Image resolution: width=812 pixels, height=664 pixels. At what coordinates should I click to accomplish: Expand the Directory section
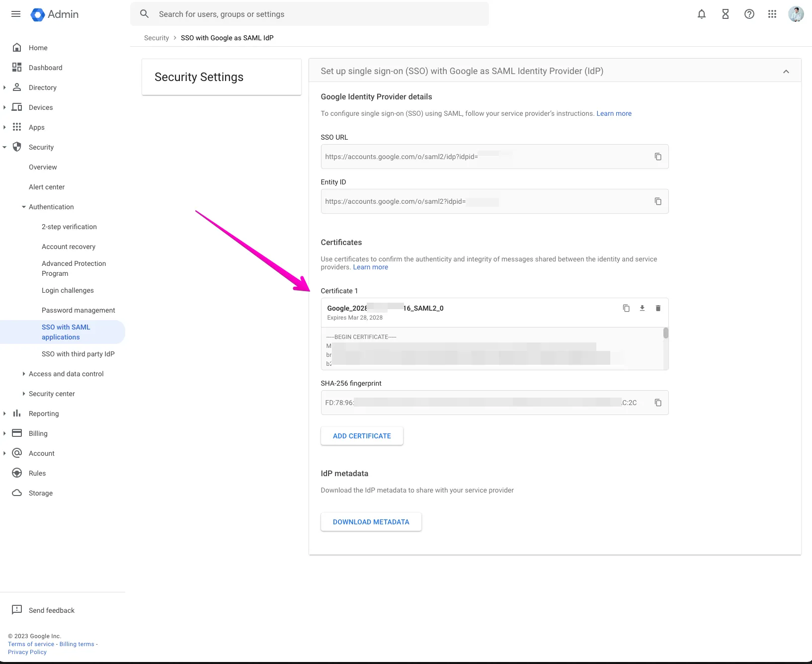coord(4,87)
